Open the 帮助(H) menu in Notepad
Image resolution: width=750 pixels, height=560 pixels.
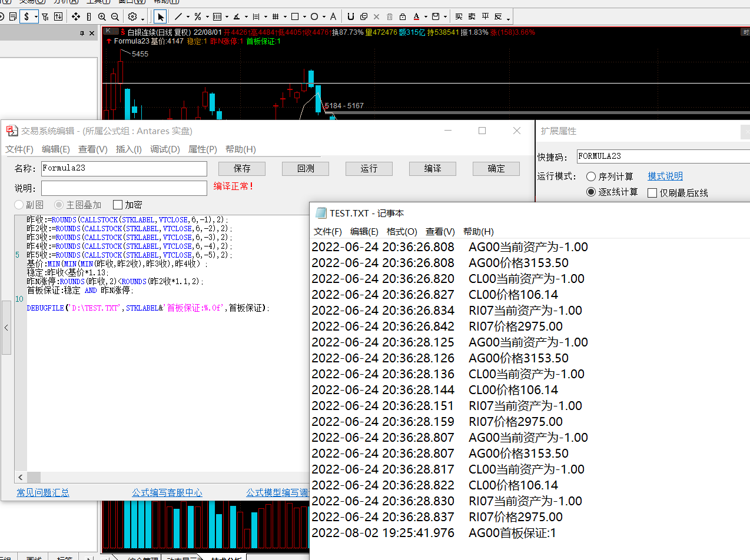click(x=479, y=232)
